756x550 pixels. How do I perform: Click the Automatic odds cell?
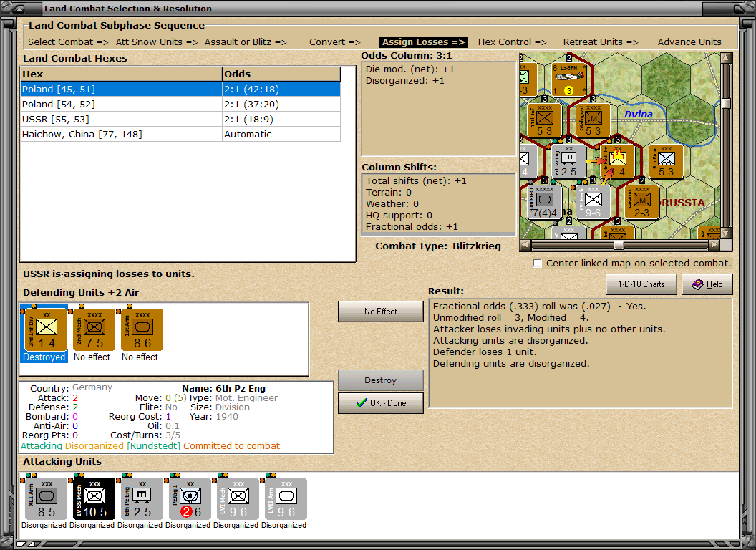click(281, 134)
